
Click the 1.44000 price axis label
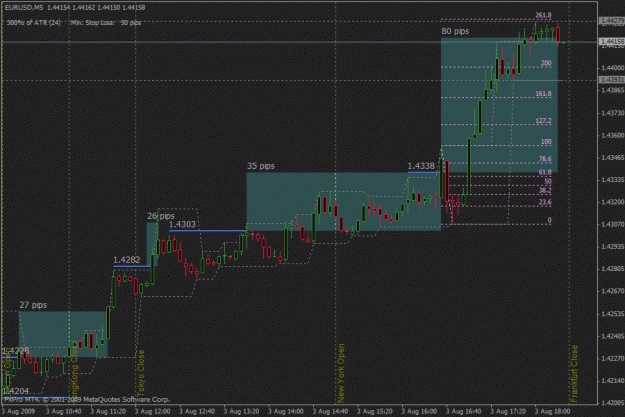[613, 68]
